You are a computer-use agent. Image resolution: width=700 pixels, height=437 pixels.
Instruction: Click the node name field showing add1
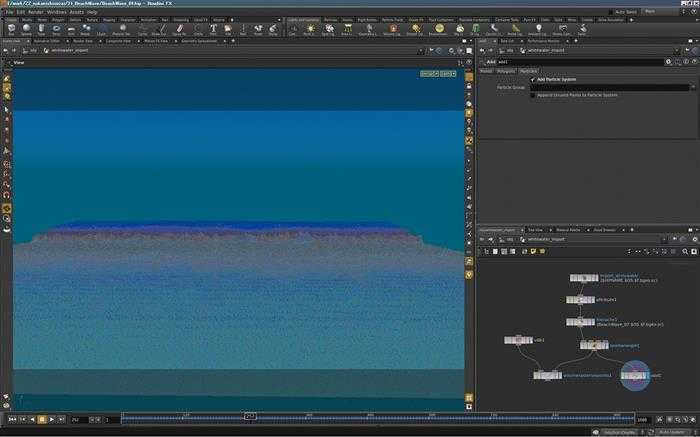click(x=580, y=62)
